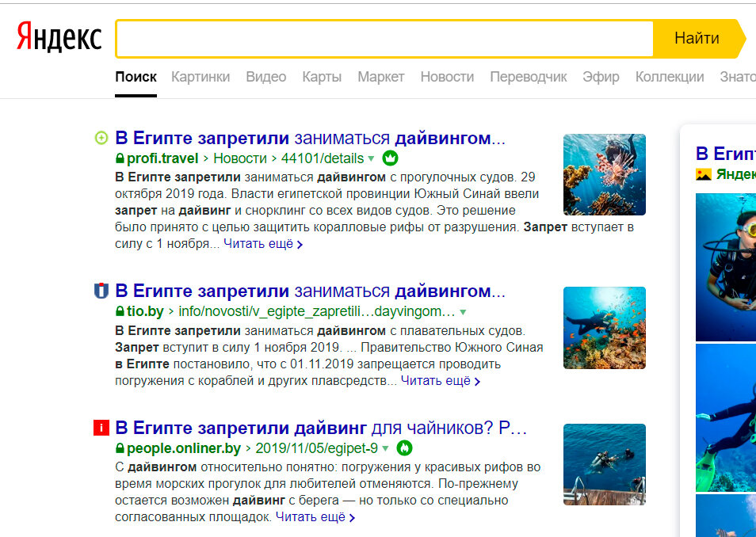Open the Поиск tab
The image size is (756, 537).
[x=136, y=77]
